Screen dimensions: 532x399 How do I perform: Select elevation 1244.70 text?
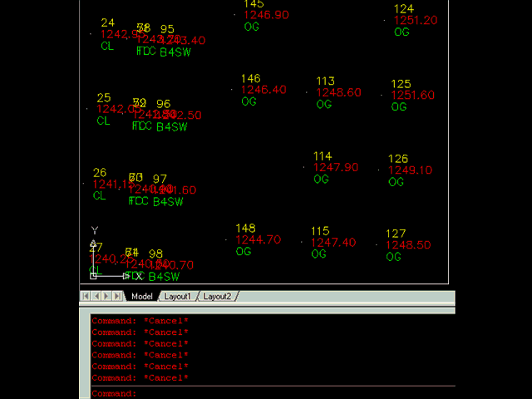259,240
